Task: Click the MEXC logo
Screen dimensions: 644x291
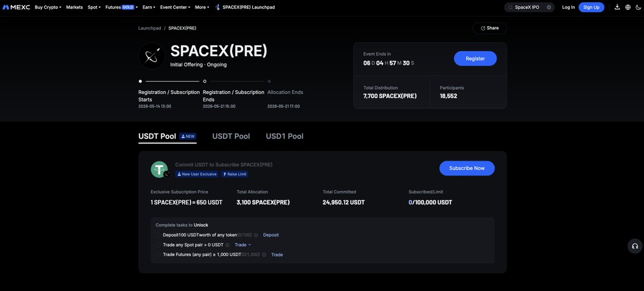Action: click(17, 7)
